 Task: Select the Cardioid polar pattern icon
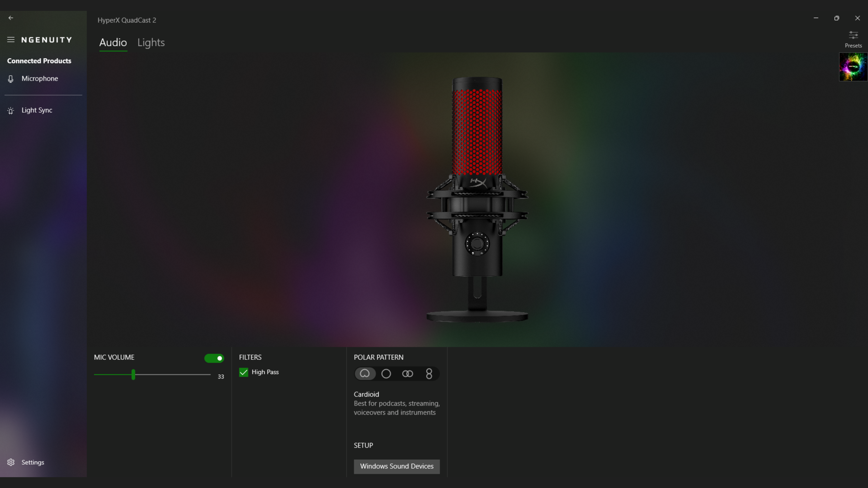365,373
